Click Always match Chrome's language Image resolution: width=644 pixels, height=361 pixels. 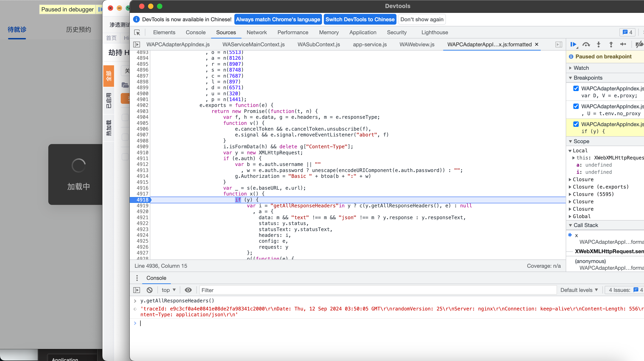[278, 19]
